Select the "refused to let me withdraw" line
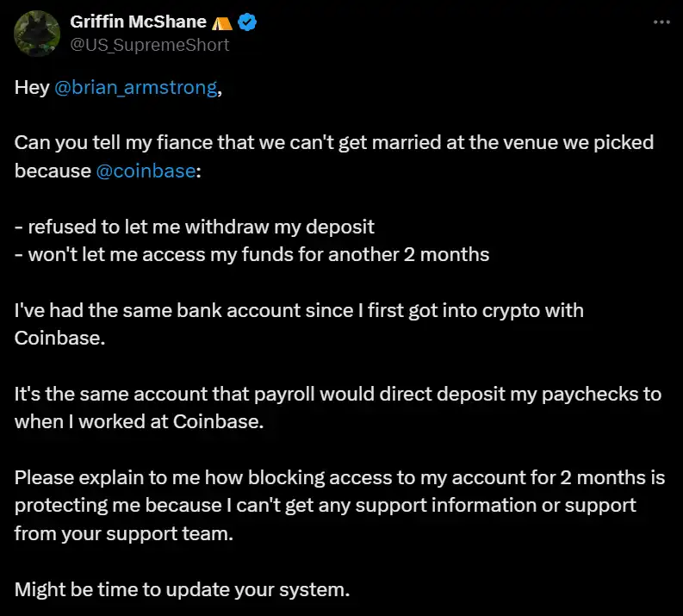This screenshot has height=616, width=683. pyautogui.click(x=194, y=227)
